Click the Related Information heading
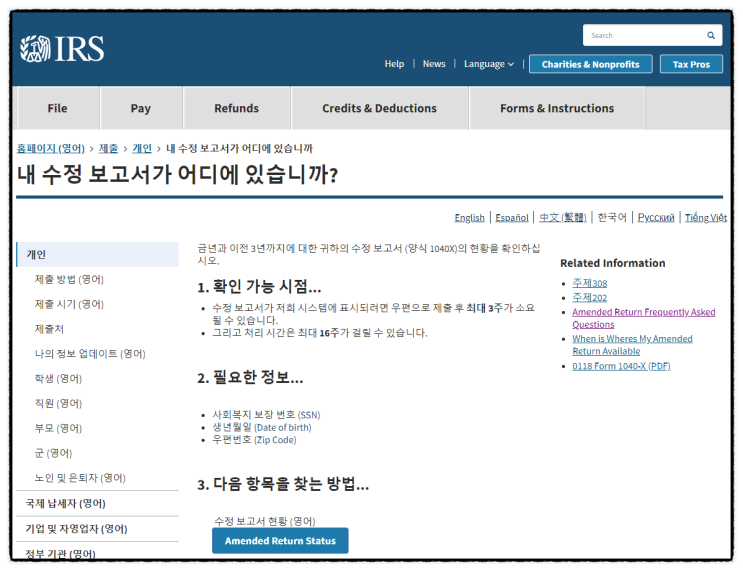Viewport: 743px width, 571px height. (613, 263)
